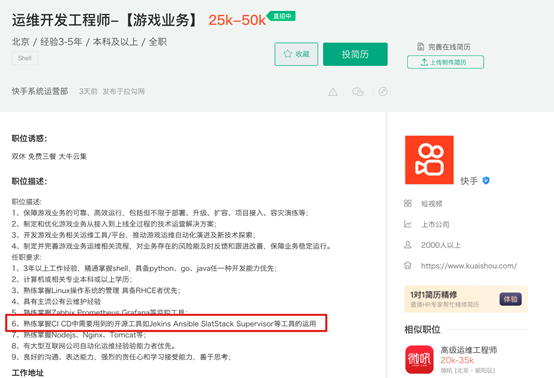
Task: Click the document icon beside 完善在线简历
Action: (x=420, y=47)
